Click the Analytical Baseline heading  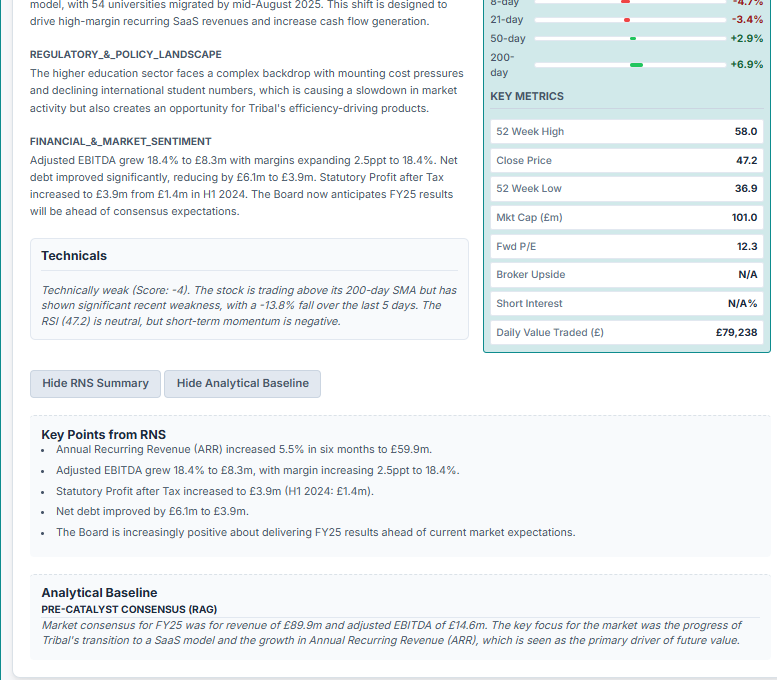(x=99, y=593)
